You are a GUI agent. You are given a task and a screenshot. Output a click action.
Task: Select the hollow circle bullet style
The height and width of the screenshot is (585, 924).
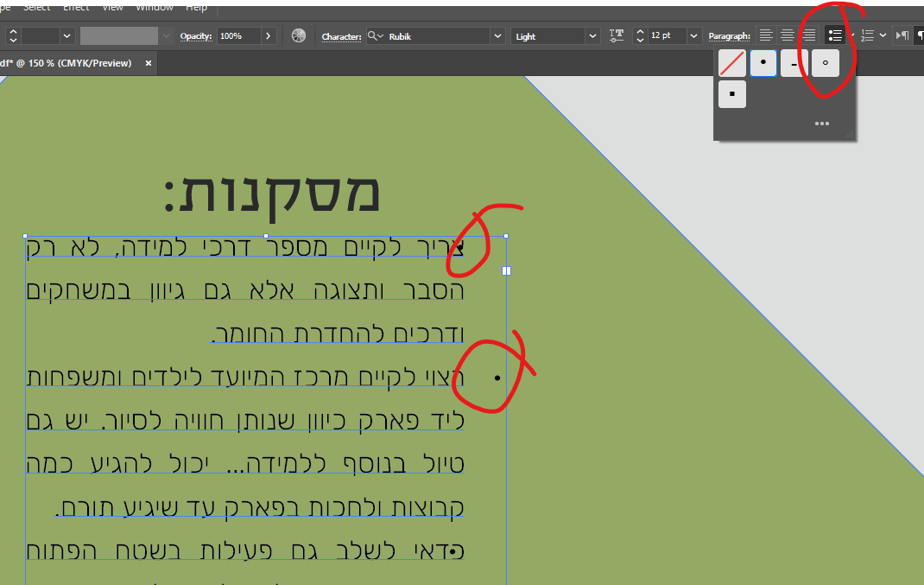825,63
